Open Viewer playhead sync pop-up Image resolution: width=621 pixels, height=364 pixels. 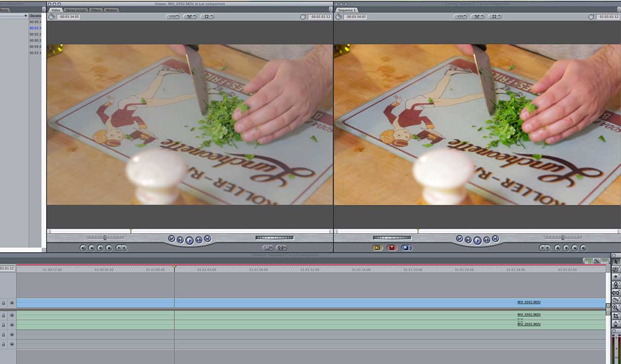point(190,17)
